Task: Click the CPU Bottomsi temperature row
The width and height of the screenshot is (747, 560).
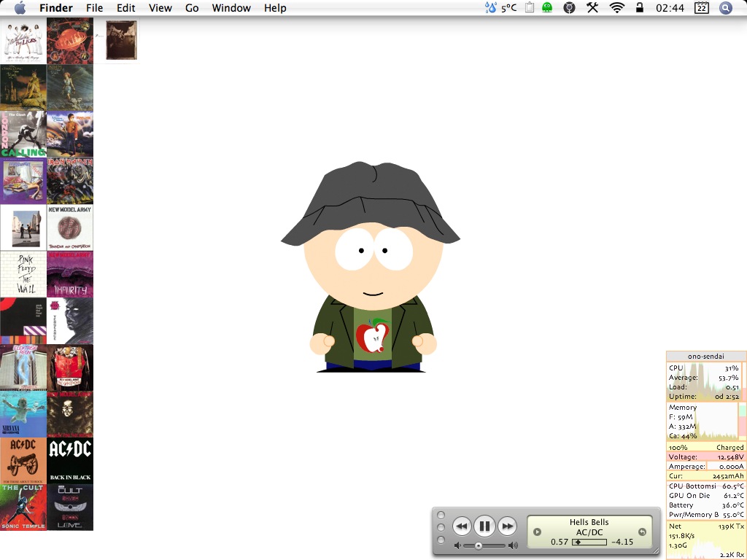Action: pos(706,486)
